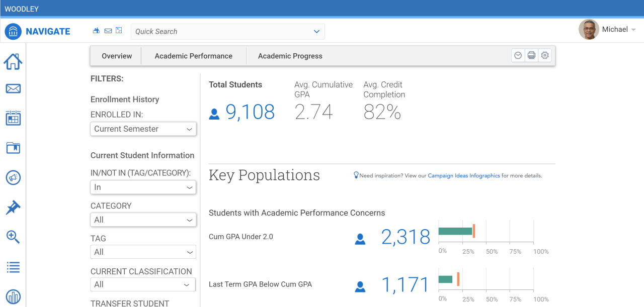Open the calendar icon in the left sidebar
Screen dimensions: 644x307
pos(13,118)
